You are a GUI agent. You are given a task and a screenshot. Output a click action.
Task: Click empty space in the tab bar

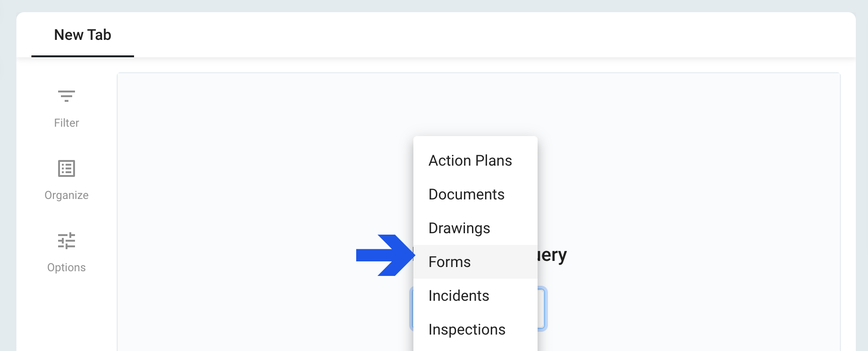click(x=469, y=35)
